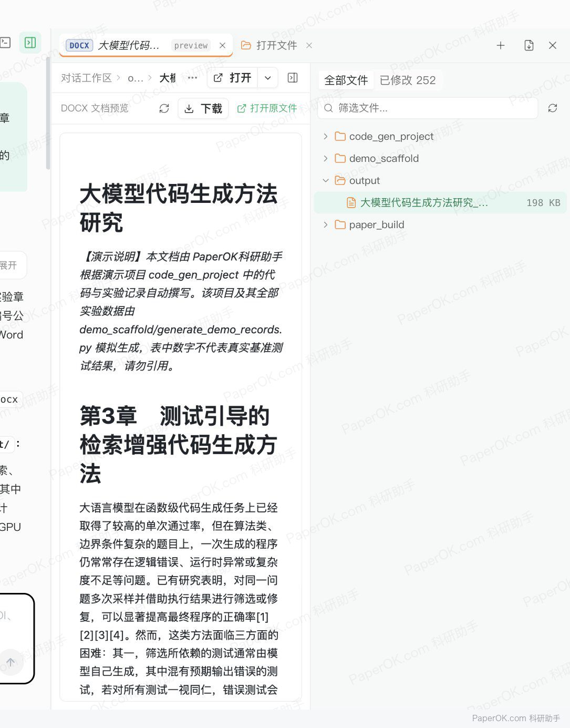Click the 下载 download button
Image resolution: width=570 pixels, height=728 pixels.
(x=203, y=108)
